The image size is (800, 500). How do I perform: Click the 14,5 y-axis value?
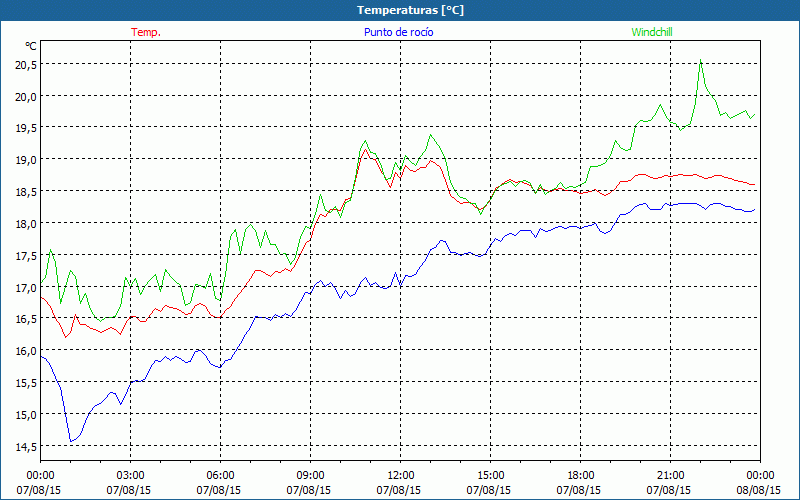26,446
